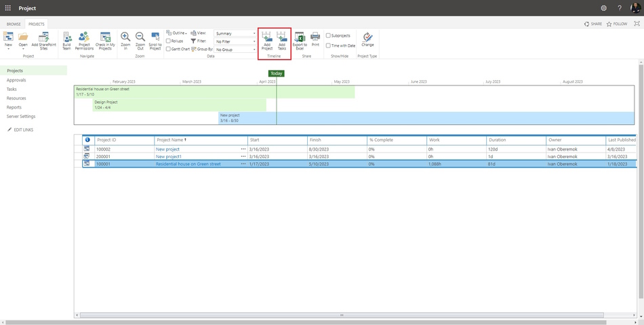Open the settings gear menu

pos(603,8)
